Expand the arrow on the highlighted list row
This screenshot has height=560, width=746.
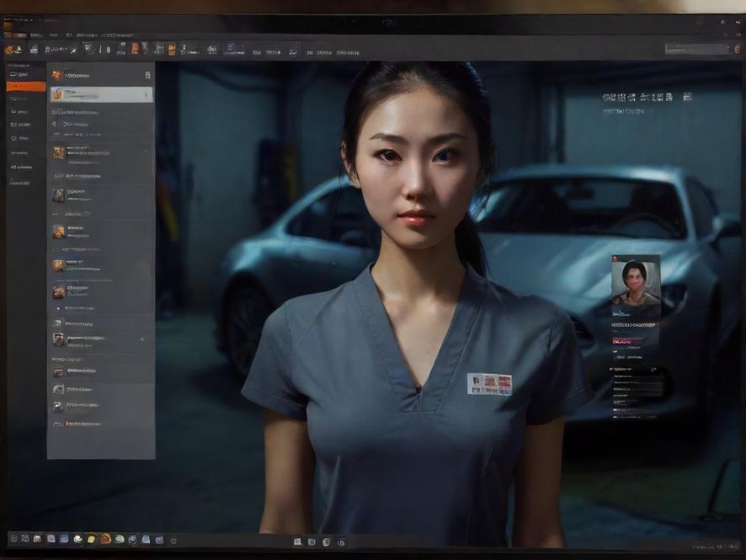[148, 94]
